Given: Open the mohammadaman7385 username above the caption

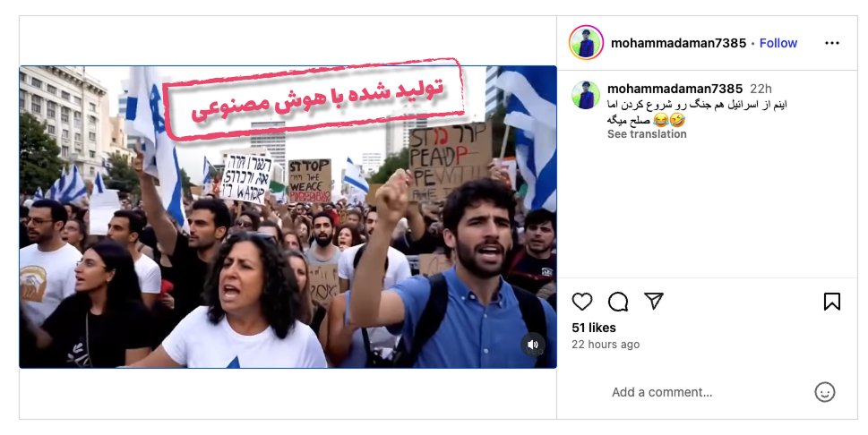Looking at the screenshot, I should click(x=675, y=89).
